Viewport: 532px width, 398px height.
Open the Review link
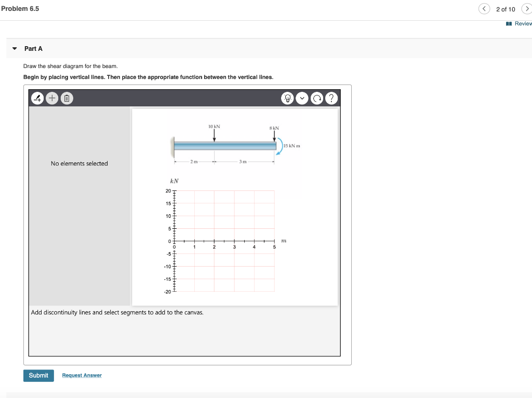pyautogui.click(x=519, y=23)
